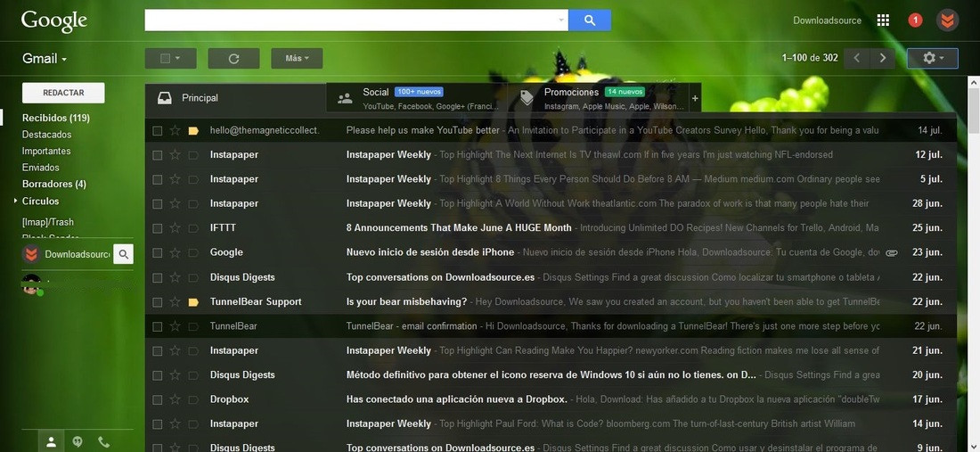
Task: Open the [Imap]/Trash label
Action: [x=47, y=222]
